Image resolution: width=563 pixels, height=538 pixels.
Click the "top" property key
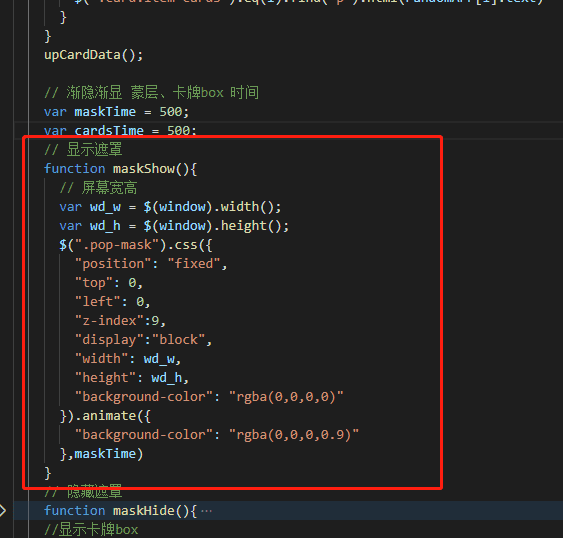coord(94,283)
